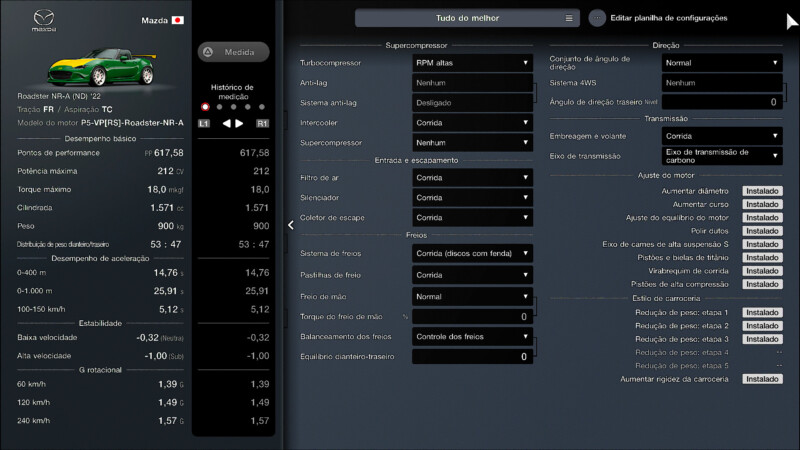Screen dimensions: 800x450
Task: Click the green Roadster car thumbnail
Action: click(100, 68)
